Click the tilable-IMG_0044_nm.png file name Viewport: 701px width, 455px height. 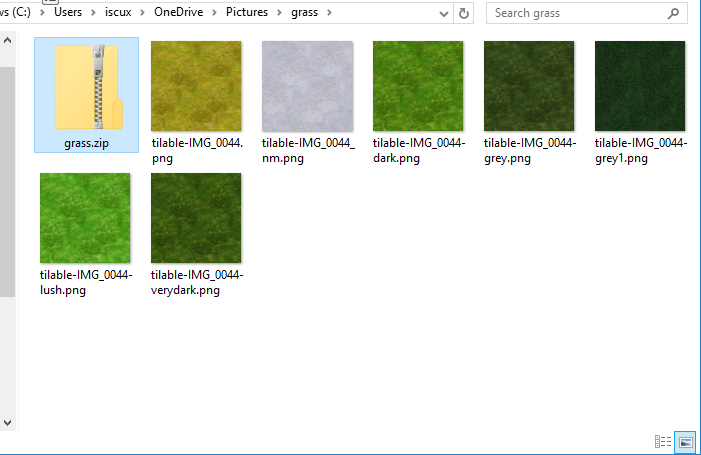point(308,151)
